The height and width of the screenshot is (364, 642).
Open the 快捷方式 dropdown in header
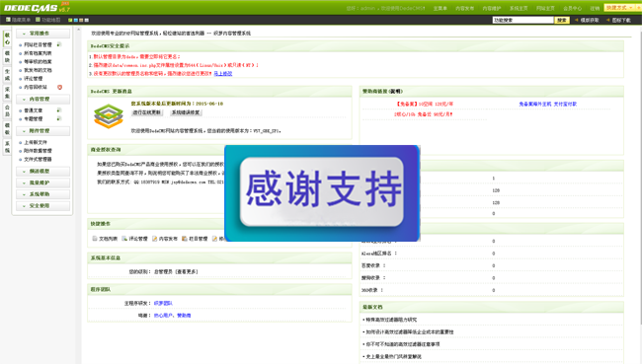coord(619,7)
